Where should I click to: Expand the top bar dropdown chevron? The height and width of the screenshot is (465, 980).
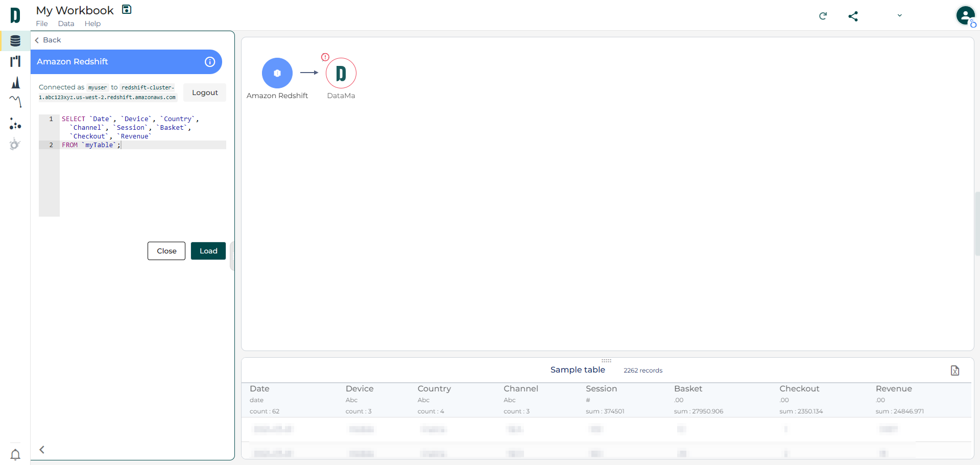pyautogui.click(x=900, y=15)
